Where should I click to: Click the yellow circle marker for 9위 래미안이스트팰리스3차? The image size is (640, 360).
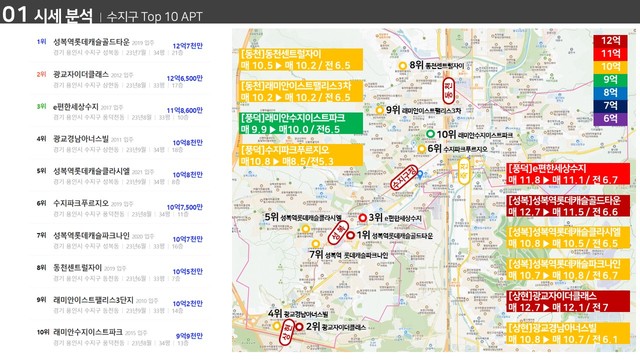380,110
